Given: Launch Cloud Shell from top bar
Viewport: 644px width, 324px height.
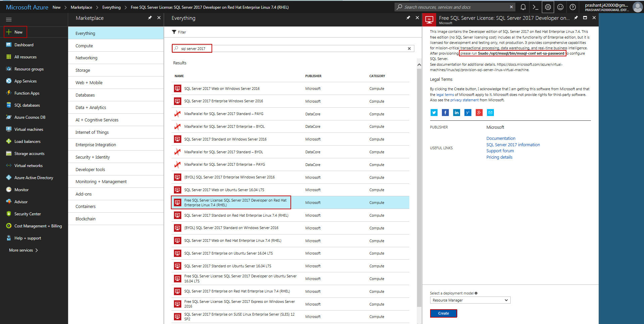Looking at the screenshot, I should pyautogui.click(x=535, y=7).
